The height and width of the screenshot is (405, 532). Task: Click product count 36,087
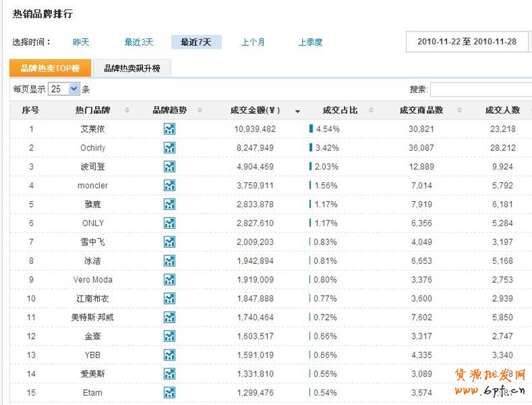click(421, 148)
